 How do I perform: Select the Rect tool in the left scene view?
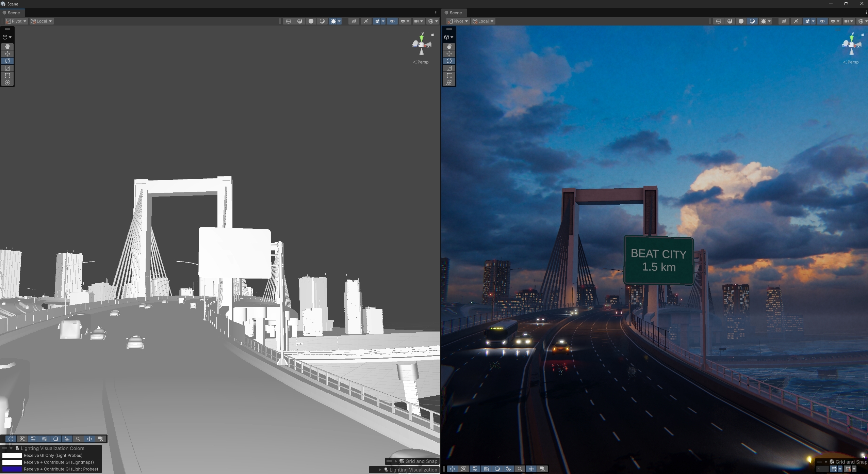tap(7, 75)
